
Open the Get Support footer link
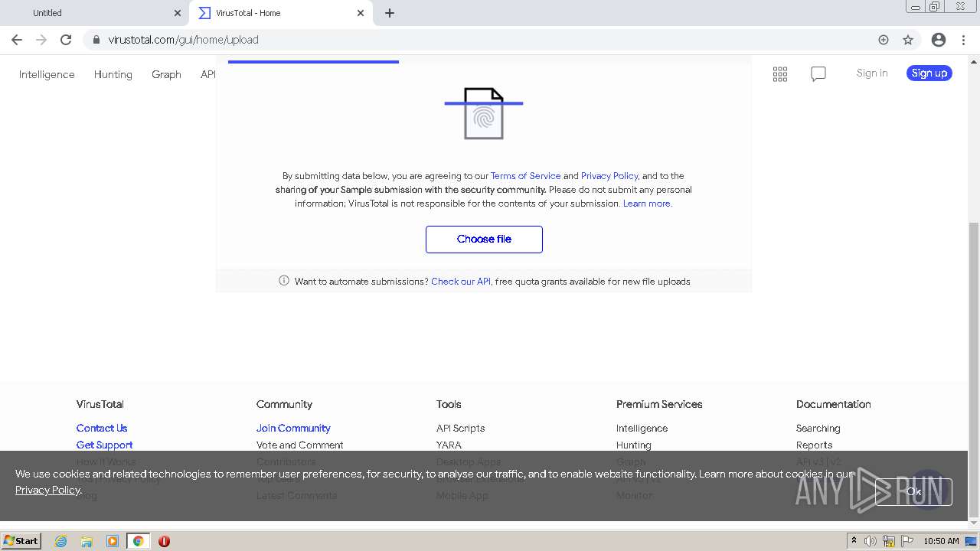(x=104, y=445)
